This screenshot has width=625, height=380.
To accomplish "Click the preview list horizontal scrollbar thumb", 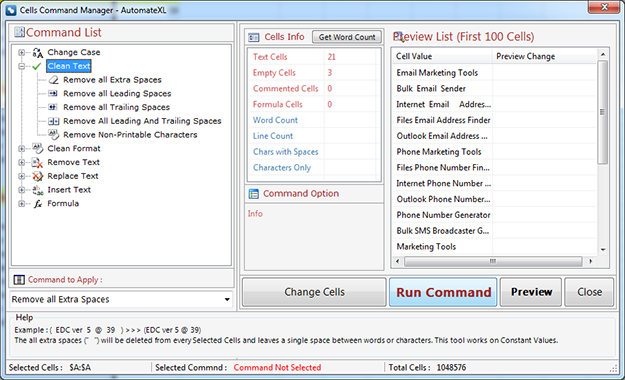I will point(493,261).
